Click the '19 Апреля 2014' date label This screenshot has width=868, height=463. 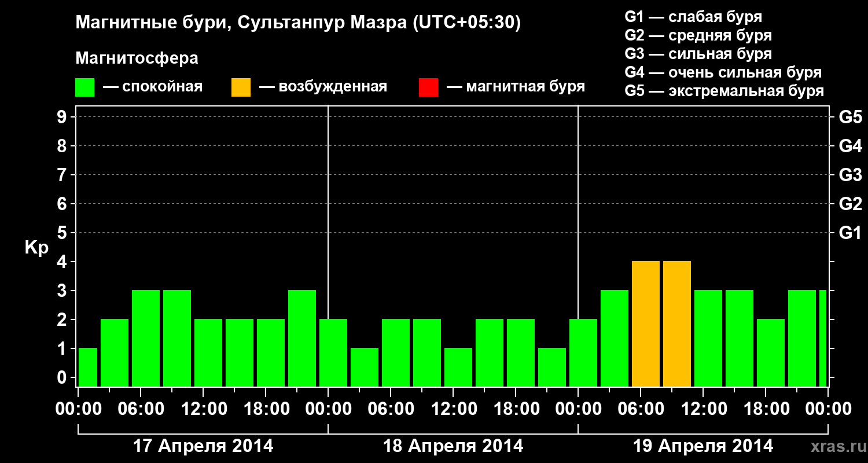tap(703, 446)
